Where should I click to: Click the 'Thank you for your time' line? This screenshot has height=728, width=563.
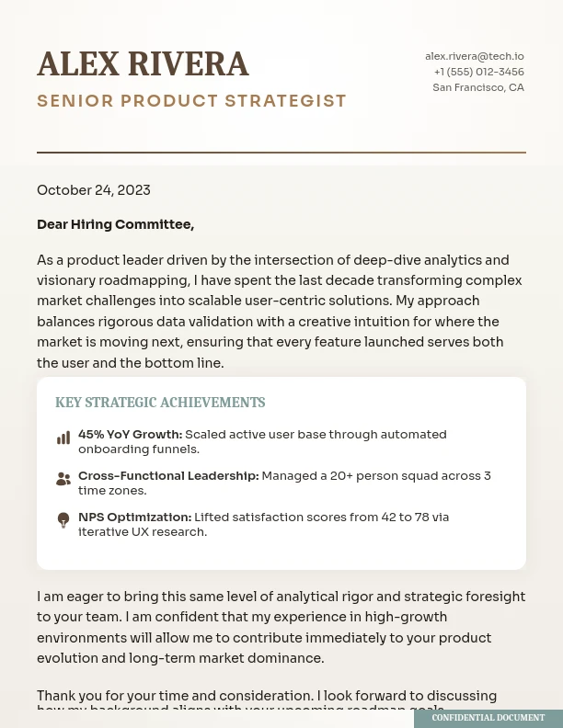(267, 696)
